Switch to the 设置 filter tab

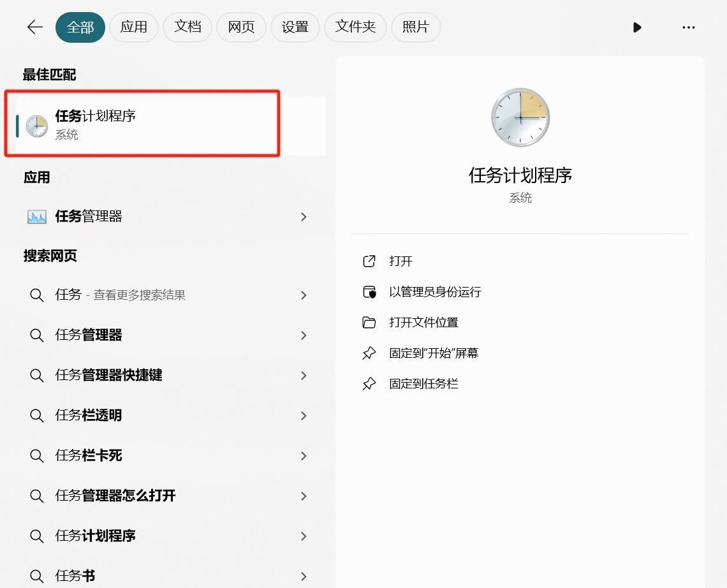[x=295, y=27]
